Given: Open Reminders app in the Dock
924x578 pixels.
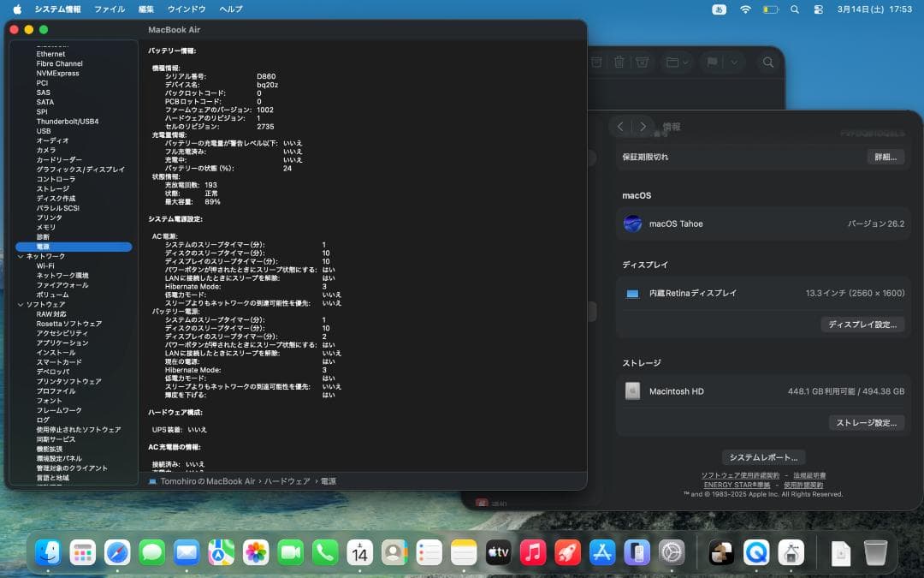Looking at the screenshot, I should click(x=429, y=552).
